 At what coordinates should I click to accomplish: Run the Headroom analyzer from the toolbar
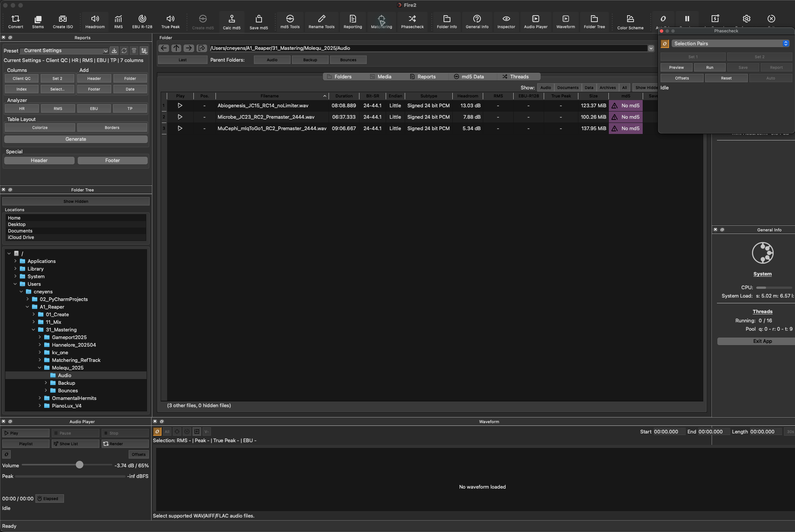pyautogui.click(x=95, y=22)
